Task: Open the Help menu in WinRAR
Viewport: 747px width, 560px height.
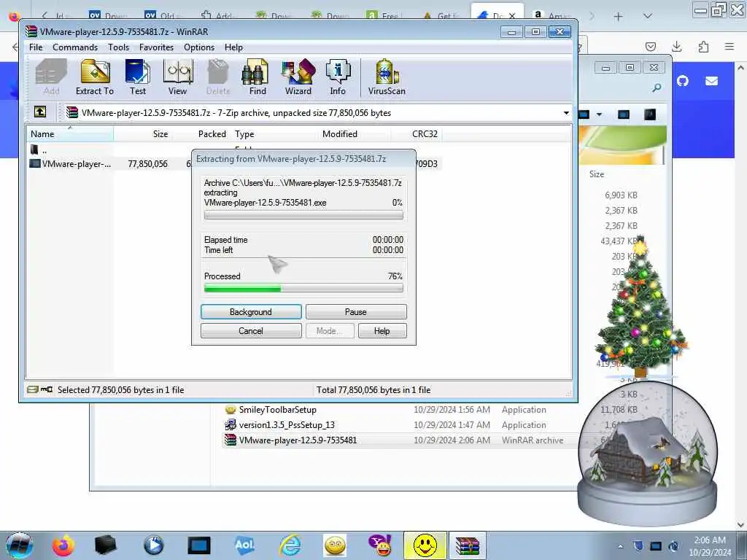Action: click(233, 47)
